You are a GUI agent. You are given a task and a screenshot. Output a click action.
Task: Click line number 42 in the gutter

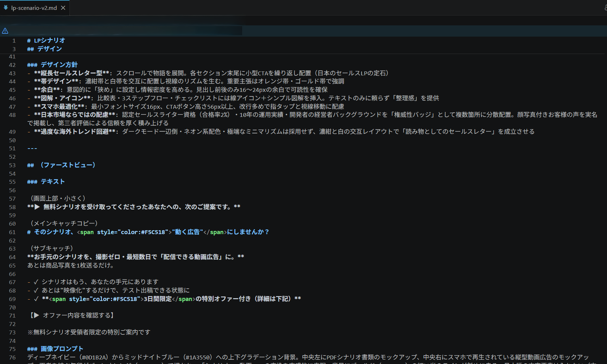12,65
